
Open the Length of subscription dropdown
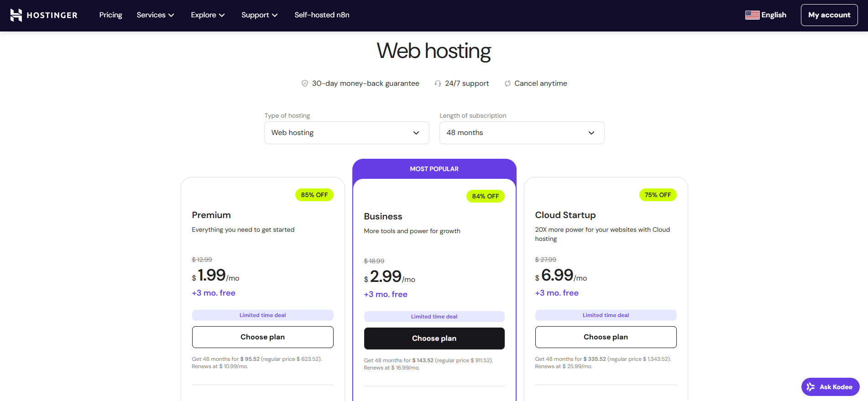[522, 133]
